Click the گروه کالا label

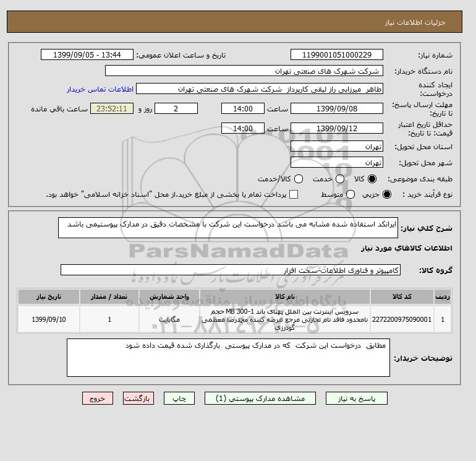click(436, 270)
